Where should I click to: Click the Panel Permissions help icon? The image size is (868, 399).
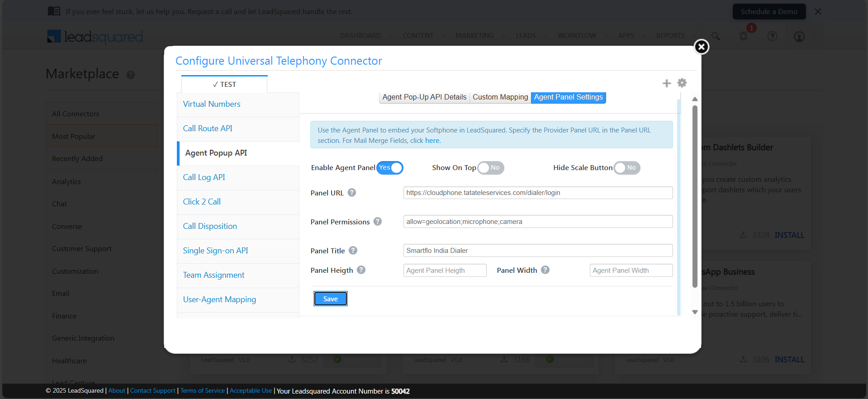click(378, 222)
